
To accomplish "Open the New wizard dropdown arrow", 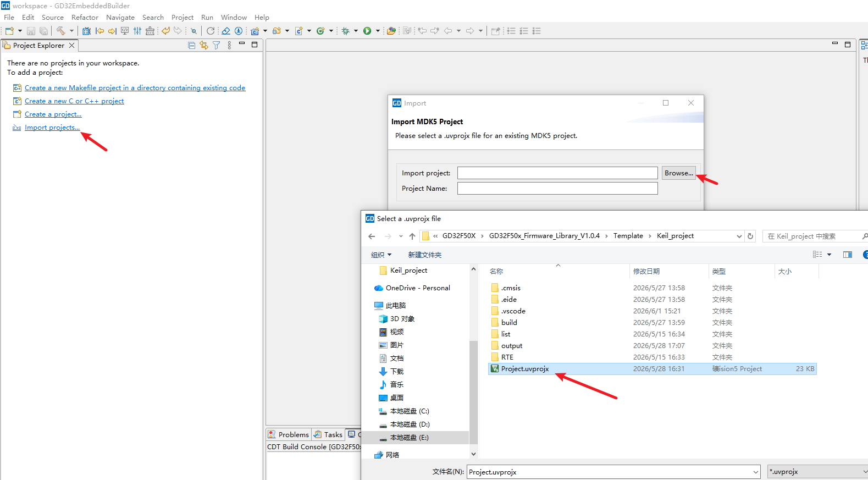I will click(x=20, y=31).
